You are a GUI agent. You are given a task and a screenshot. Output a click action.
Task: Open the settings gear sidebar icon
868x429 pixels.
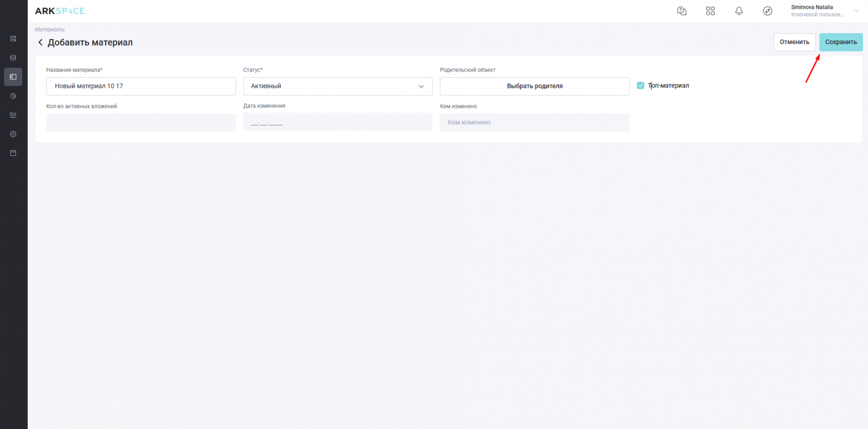coord(13,134)
